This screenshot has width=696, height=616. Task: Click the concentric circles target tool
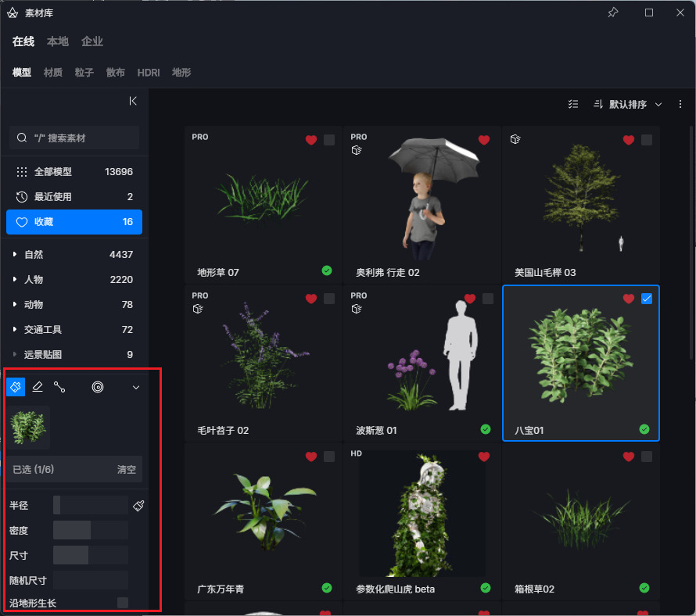98,387
